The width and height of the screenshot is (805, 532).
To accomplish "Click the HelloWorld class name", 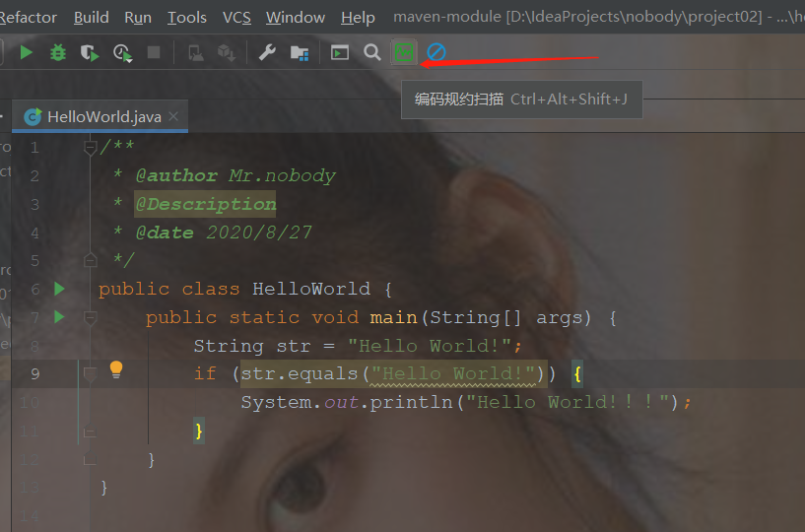I will (x=311, y=289).
